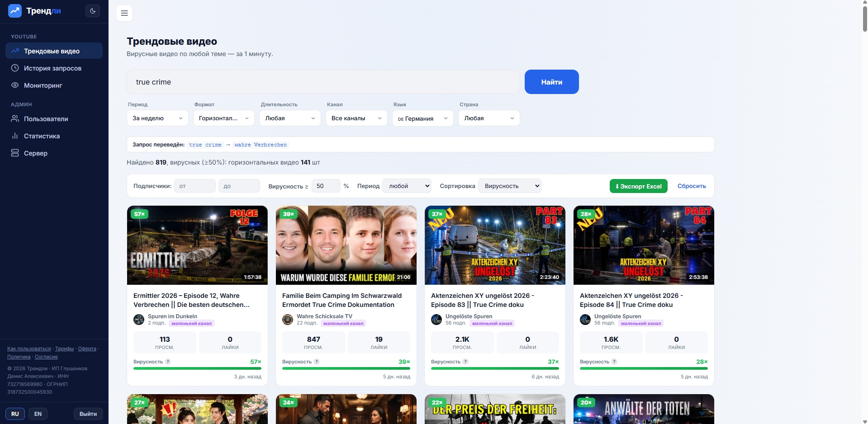Open Aktenzeichen XY Episode 84 thumbnail

pos(644,245)
